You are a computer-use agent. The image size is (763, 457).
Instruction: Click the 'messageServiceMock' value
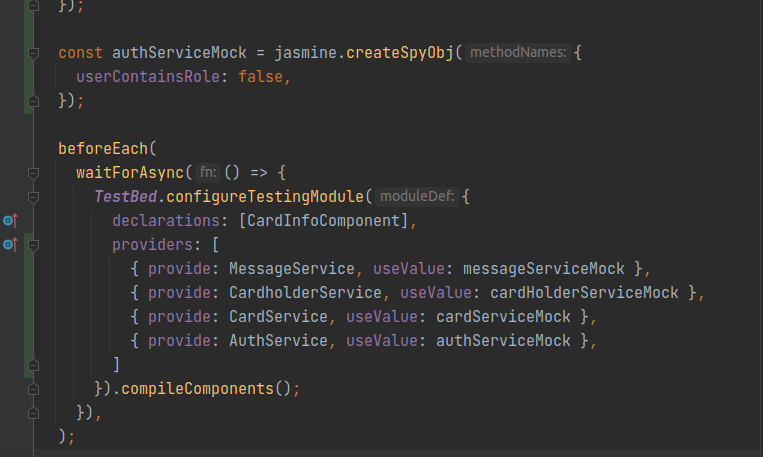[x=544, y=269]
